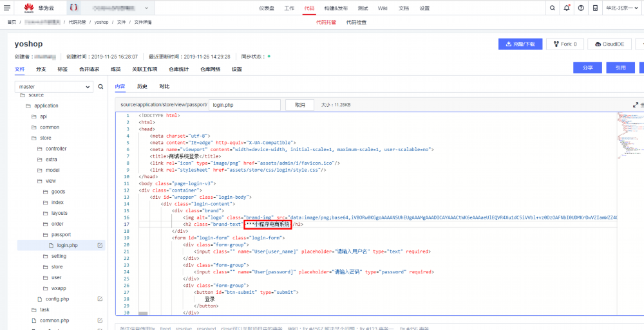This screenshot has width=644, height=330.
Task: Click the magnifier beside branch selector
Action: pyautogui.click(x=100, y=87)
